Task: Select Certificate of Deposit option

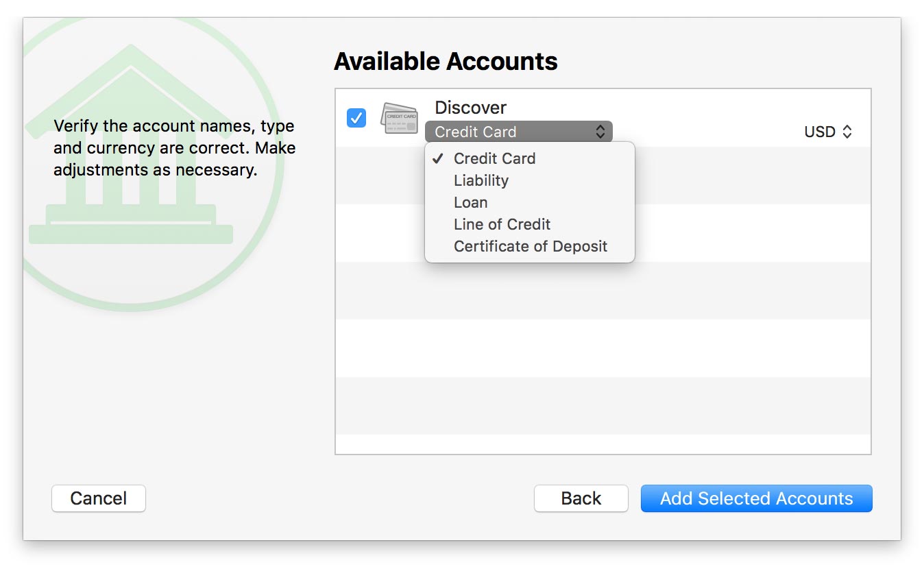Action: [530, 246]
